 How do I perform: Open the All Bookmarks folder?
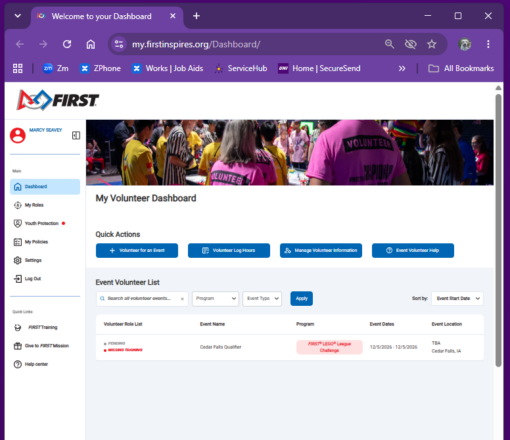click(461, 68)
